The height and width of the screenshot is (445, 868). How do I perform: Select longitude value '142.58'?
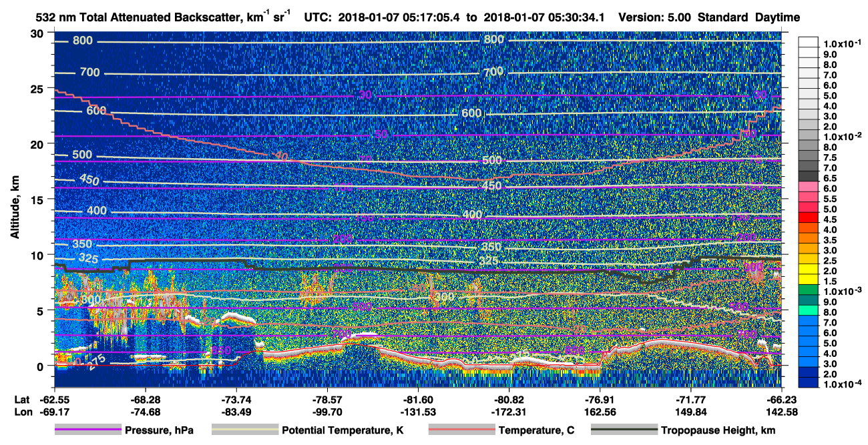pos(782,412)
